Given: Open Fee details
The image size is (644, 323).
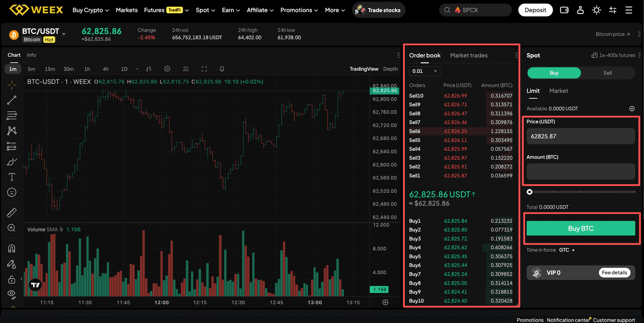Looking at the screenshot, I should click(x=615, y=273).
